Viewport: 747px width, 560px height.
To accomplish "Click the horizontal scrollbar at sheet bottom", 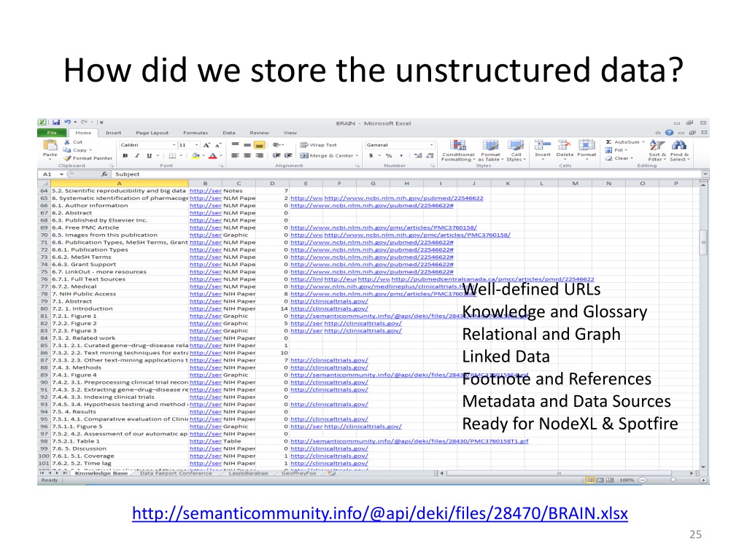I will 567,472.
